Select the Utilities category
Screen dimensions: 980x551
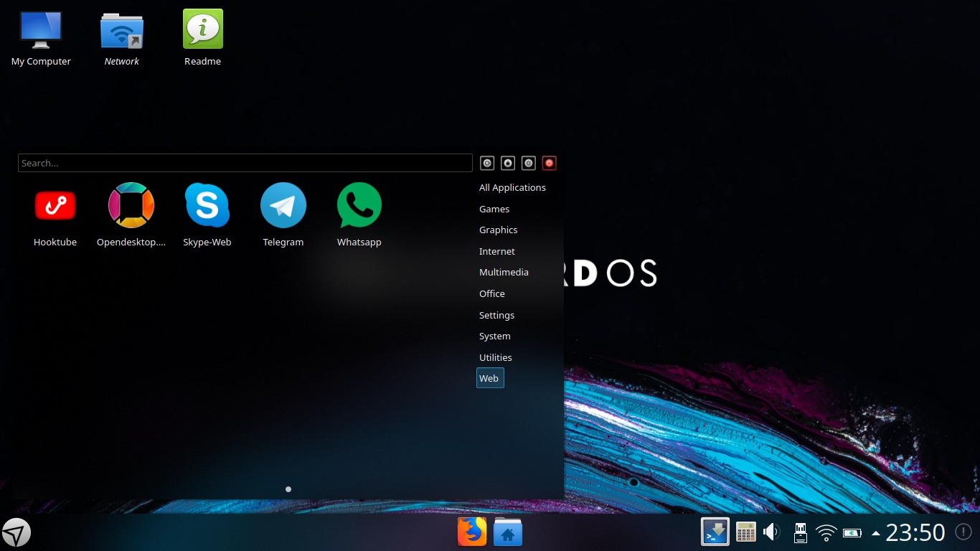(496, 358)
